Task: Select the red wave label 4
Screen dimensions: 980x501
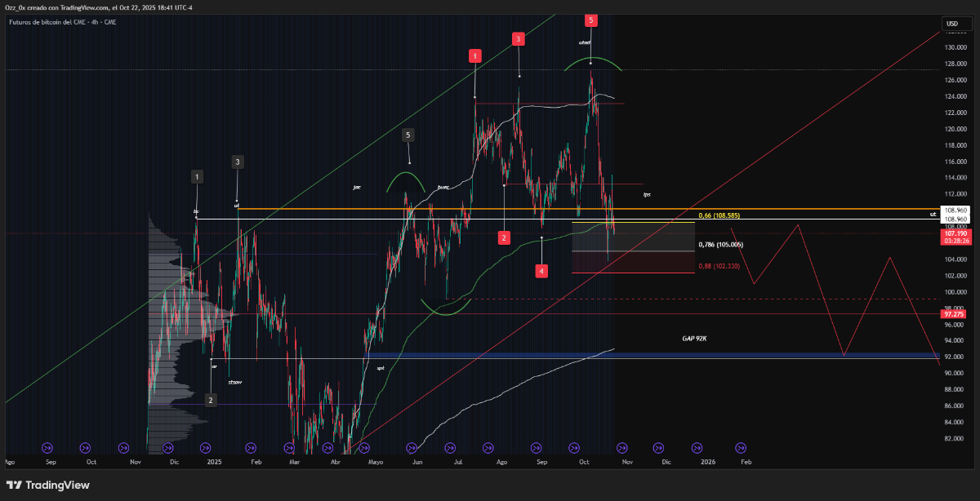Action: (x=541, y=270)
